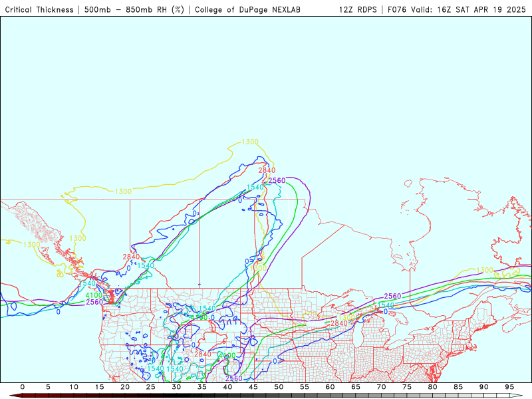The width and height of the screenshot is (532, 399).
Task: Click the colorbar tick label '25'
Action: [x=151, y=387]
